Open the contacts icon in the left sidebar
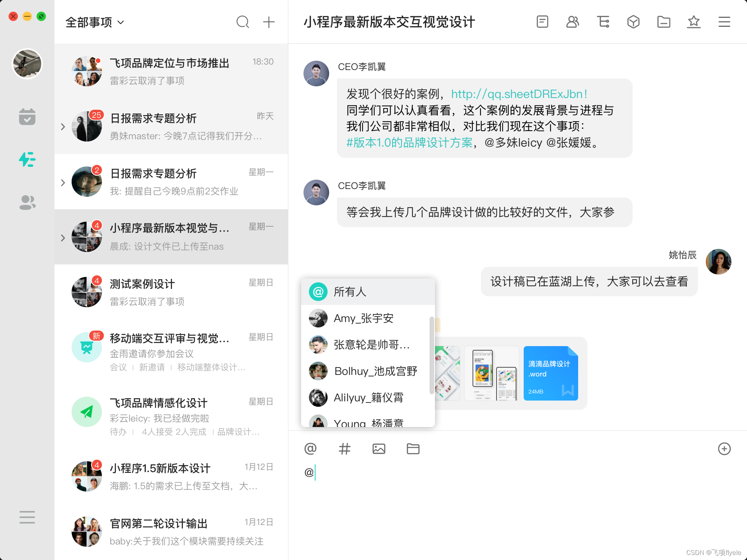The width and height of the screenshot is (747, 560). 27,202
